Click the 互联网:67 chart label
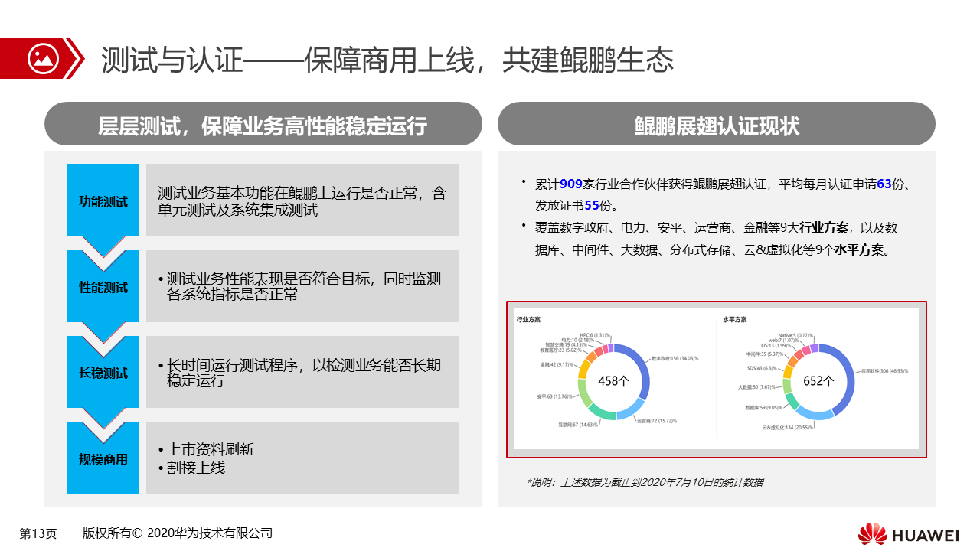980x551 pixels. click(x=578, y=425)
